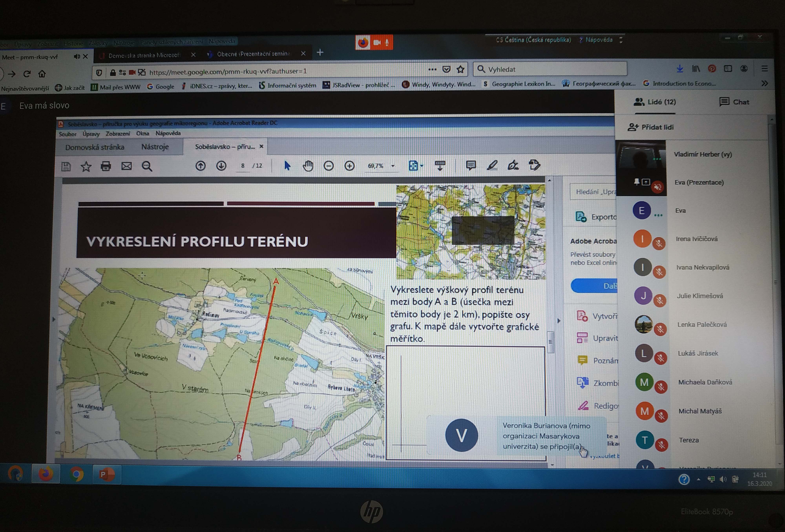Show more bookmarks with the chevron
Image resolution: width=785 pixels, height=532 pixels.
[x=765, y=83]
